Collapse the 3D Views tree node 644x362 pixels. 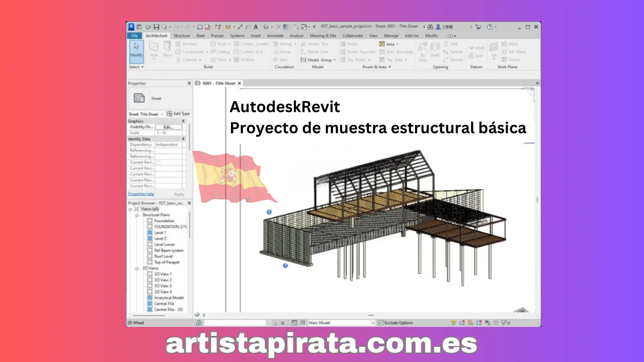coord(136,268)
